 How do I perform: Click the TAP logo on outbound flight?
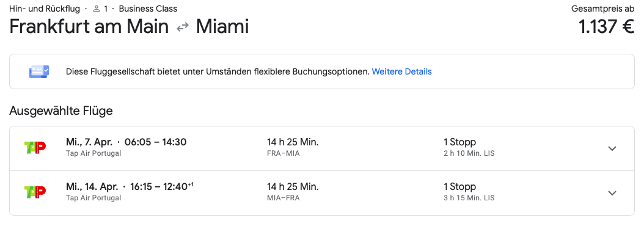click(35, 148)
